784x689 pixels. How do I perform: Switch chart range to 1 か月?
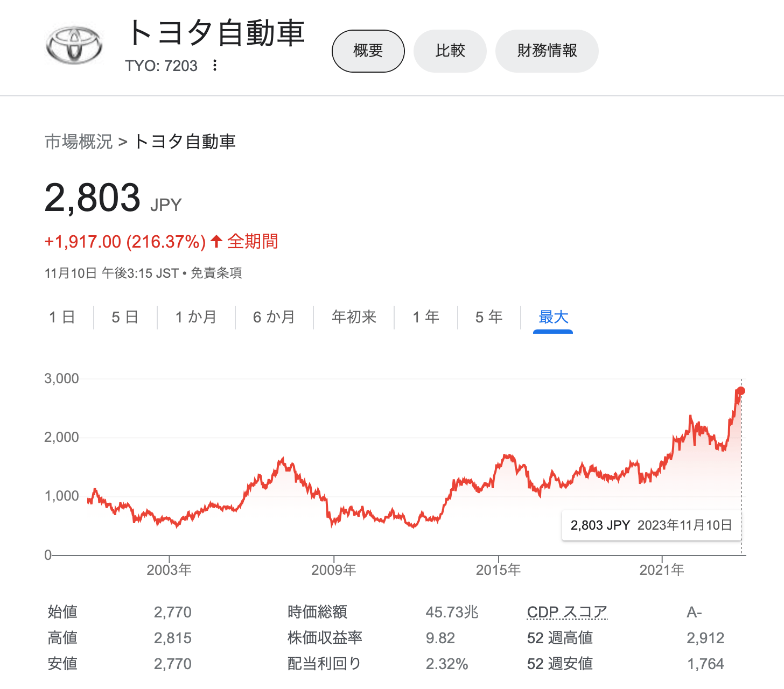[196, 317]
